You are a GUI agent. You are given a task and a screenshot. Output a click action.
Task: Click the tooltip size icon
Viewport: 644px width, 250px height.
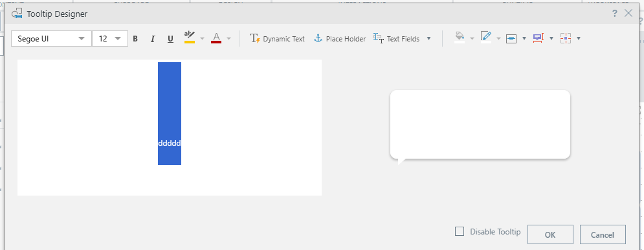point(538,38)
